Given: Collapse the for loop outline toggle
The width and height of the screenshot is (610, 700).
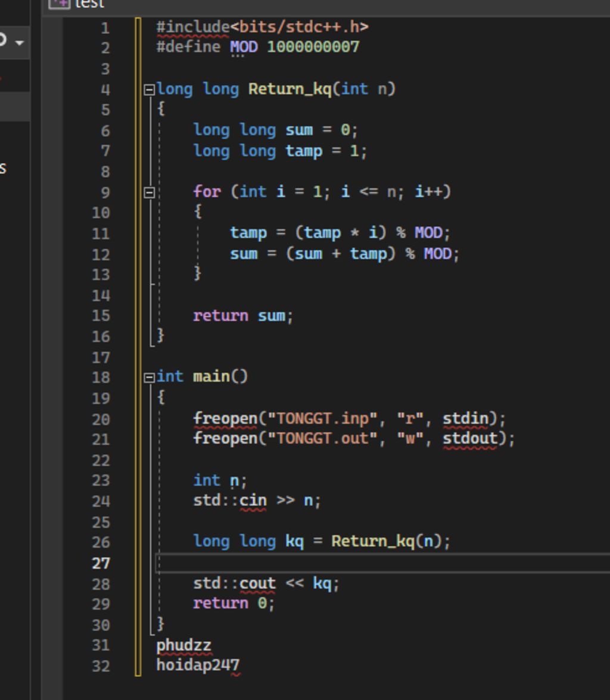Looking at the screenshot, I should 150,192.
